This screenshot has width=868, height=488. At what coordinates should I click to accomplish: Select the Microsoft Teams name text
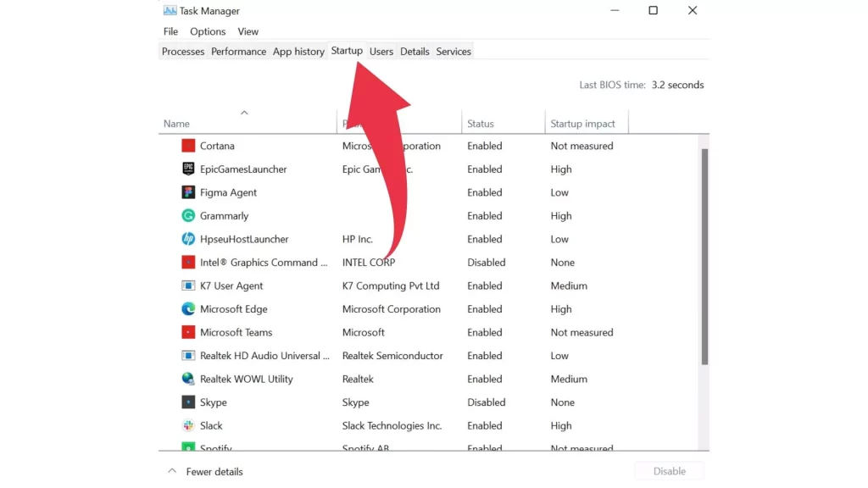pos(236,332)
